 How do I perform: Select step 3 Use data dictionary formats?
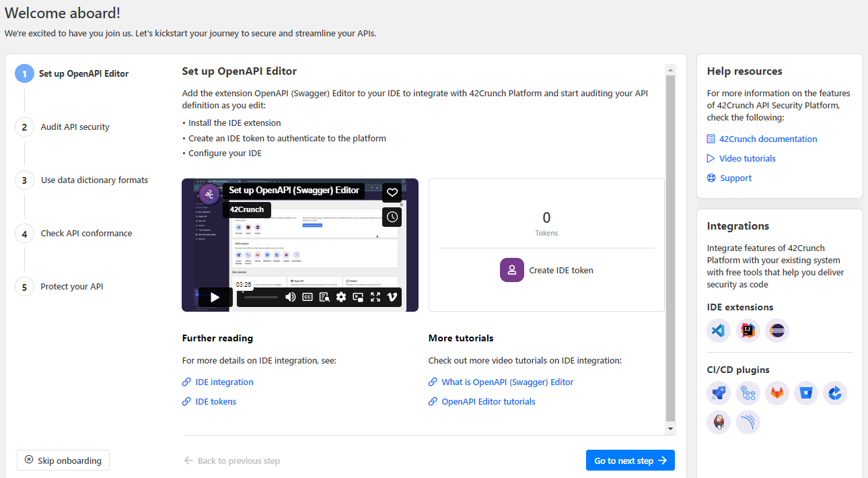(81, 180)
